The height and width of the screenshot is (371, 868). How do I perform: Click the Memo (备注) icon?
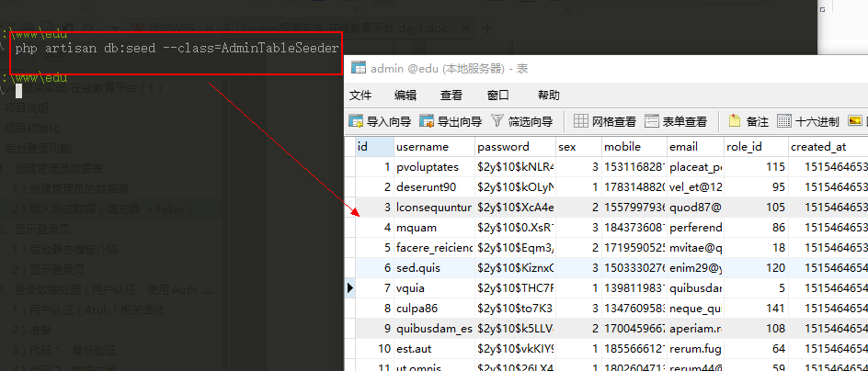point(735,121)
